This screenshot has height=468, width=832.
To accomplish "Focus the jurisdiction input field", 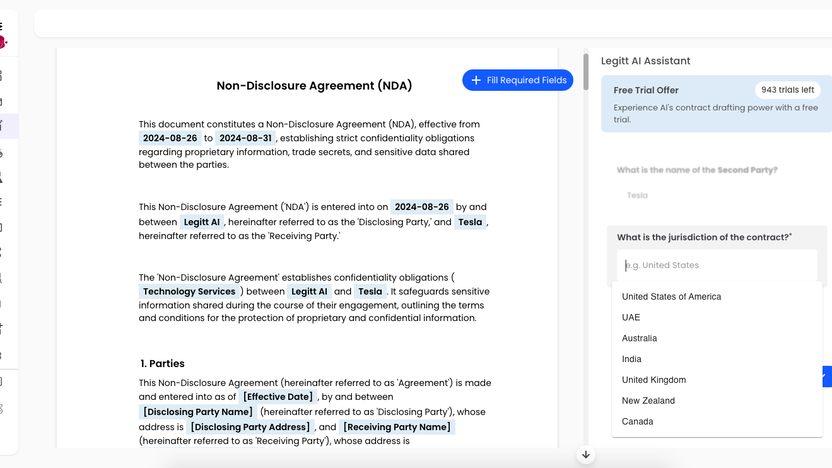I will pyautogui.click(x=716, y=265).
